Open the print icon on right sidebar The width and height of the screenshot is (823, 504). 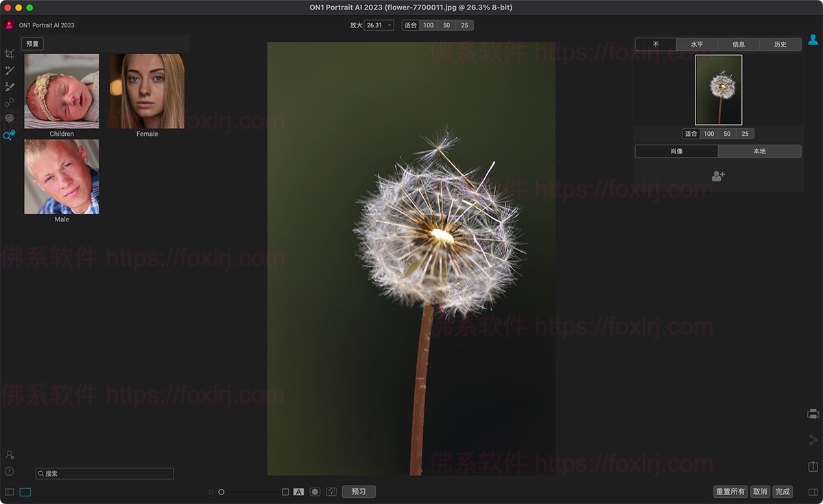tap(813, 413)
